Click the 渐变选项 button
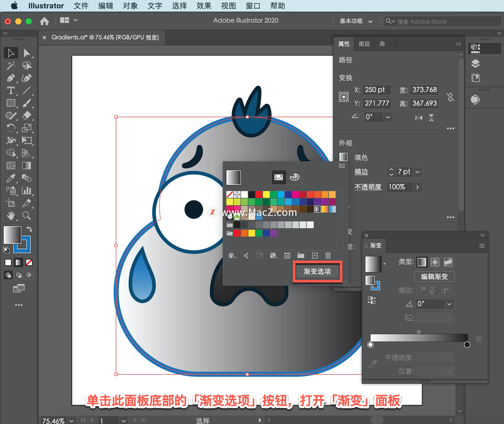 [x=317, y=271]
